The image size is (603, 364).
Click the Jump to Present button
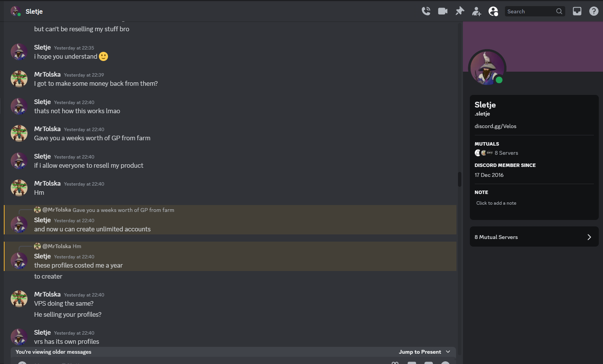pos(420,352)
